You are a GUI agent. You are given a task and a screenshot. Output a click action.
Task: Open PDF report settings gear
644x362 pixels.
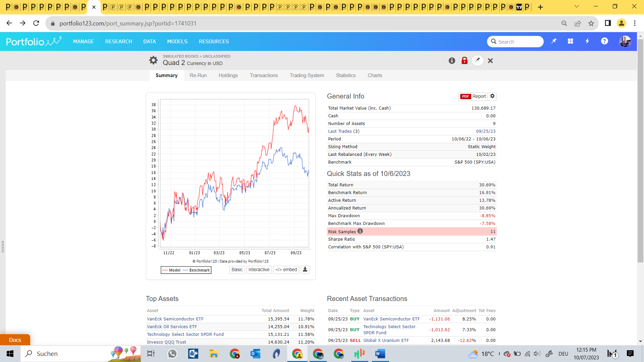(492, 96)
